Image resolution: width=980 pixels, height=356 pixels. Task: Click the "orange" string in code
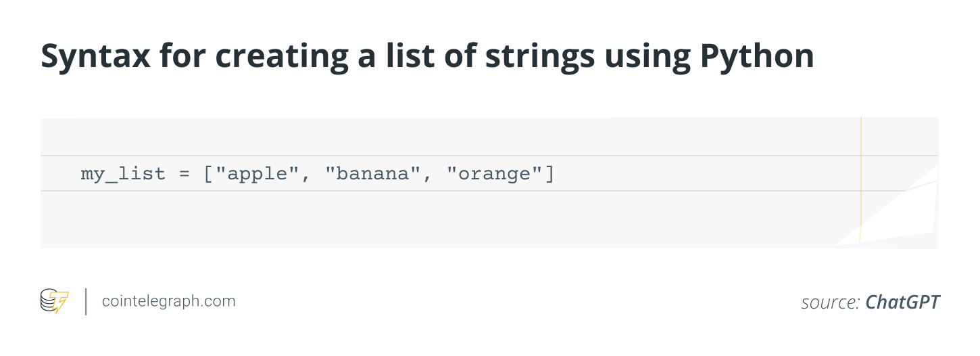493,174
